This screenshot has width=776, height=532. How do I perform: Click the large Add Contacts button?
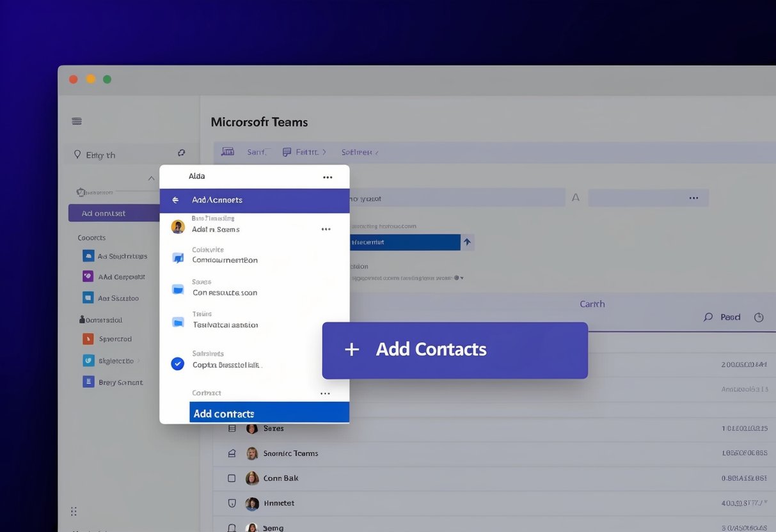(x=454, y=350)
